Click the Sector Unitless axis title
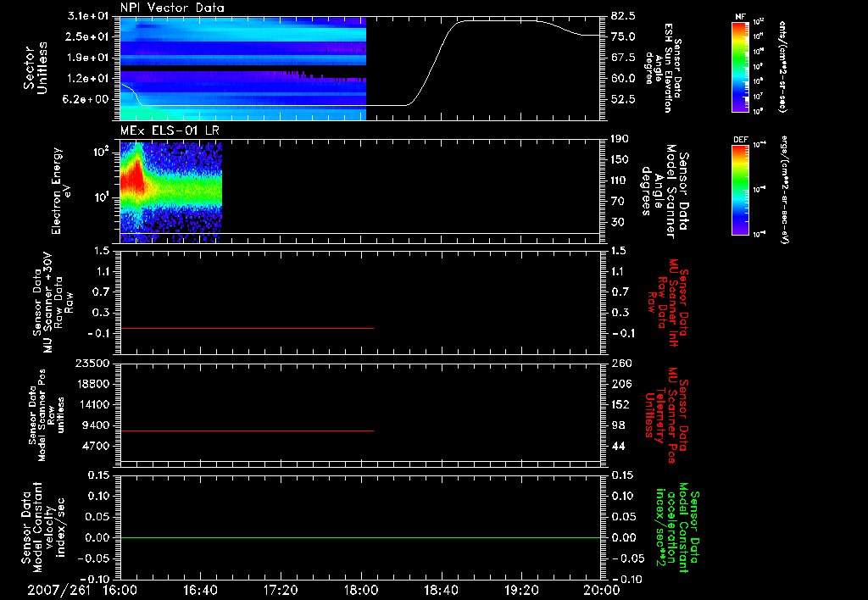The image size is (868, 600). coord(36,68)
